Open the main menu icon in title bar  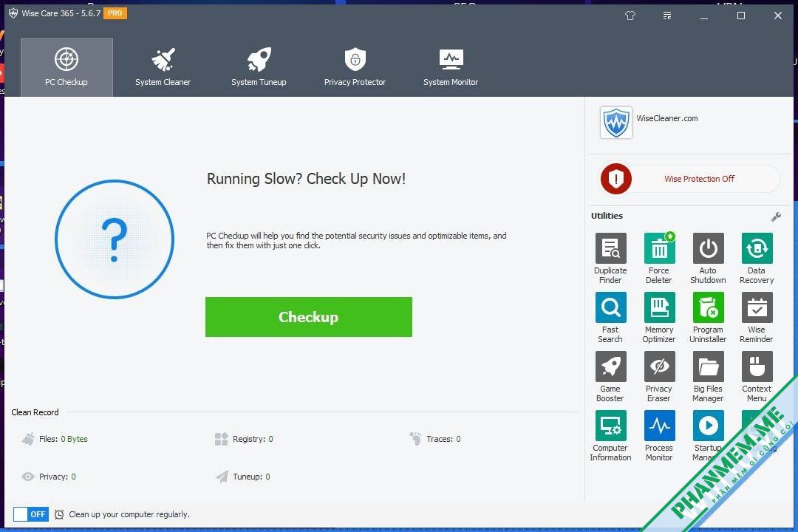[667, 16]
